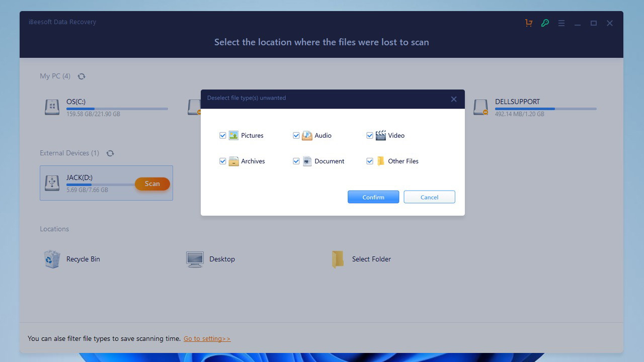644x362 pixels.
Task: Deselect the Archives checkbox
Action: [223, 161]
